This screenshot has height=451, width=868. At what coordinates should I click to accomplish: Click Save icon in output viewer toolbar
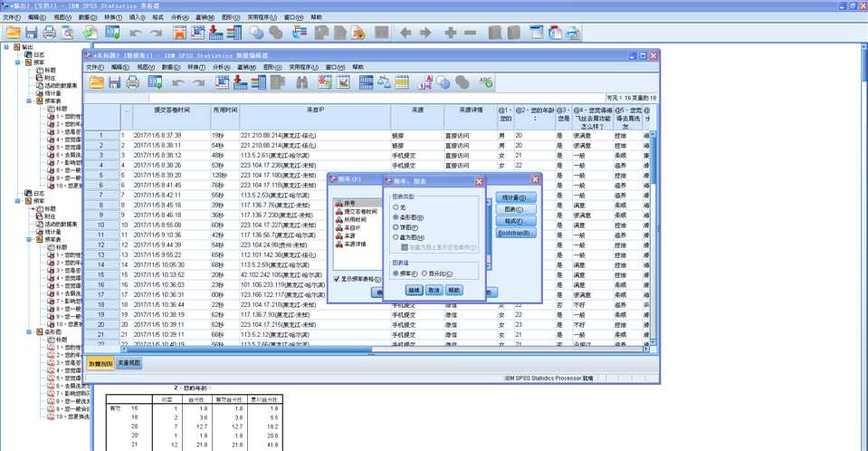(31, 33)
